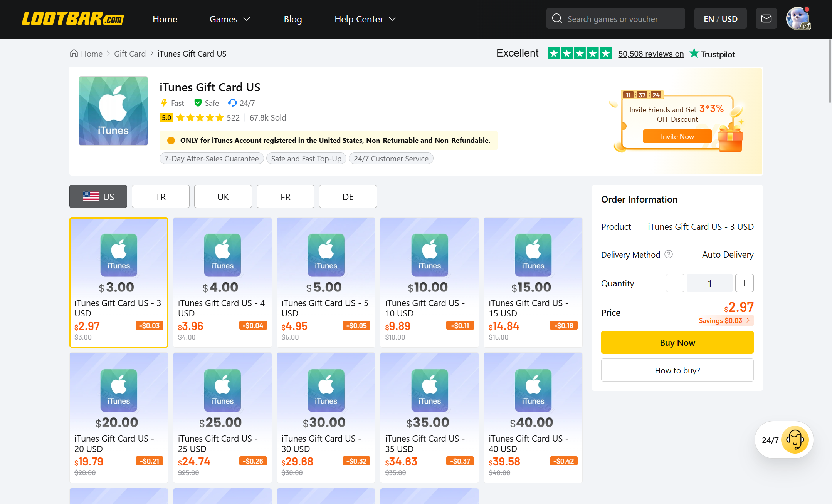Select the $5.00 iTunes gift card
The width and height of the screenshot is (832, 504).
click(326, 282)
